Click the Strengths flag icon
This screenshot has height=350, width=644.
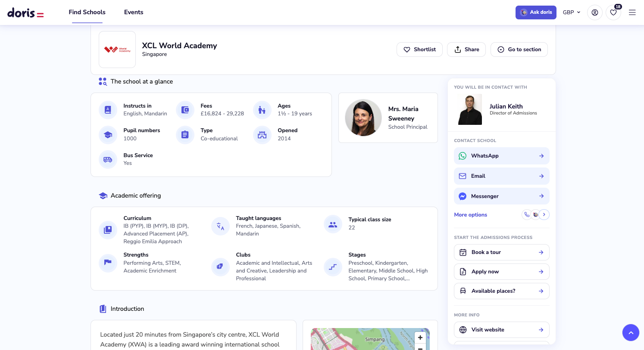[108, 263]
